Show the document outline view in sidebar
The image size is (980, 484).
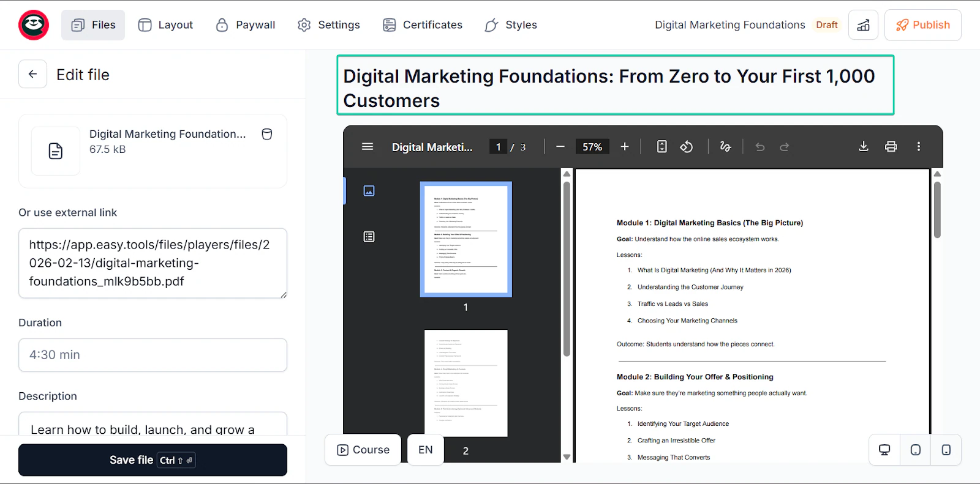[369, 237]
